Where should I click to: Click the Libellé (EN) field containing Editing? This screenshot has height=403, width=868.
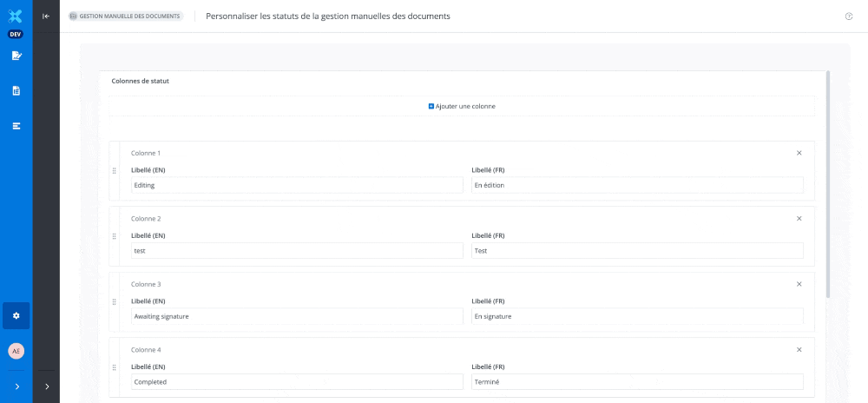coord(297,185)
